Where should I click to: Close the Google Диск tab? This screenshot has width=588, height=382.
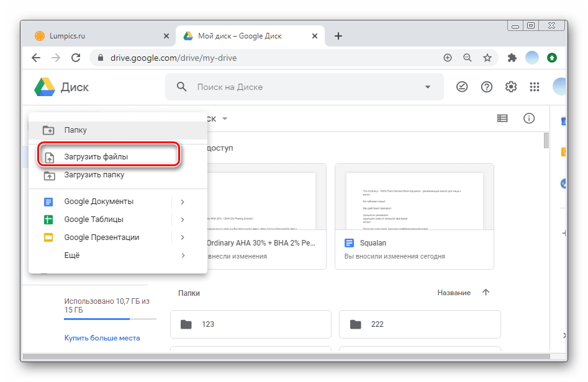point(315,36)
